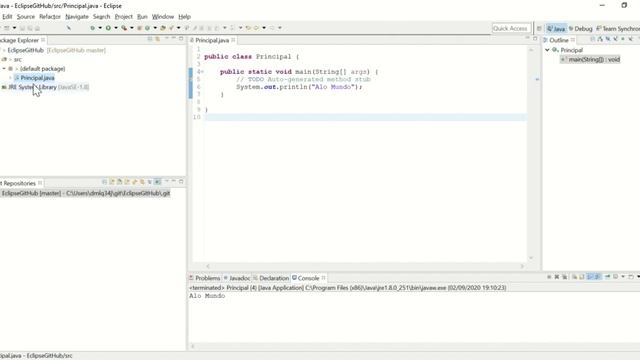Switch to the Java perspective

556,29
